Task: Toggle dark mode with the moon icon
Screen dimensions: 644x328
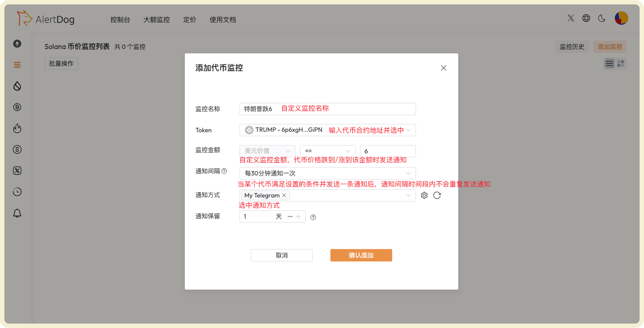Action: 602,18
